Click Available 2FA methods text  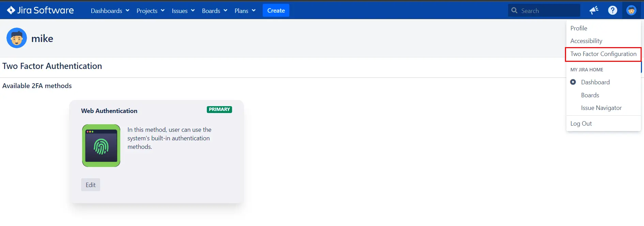[37, 86]
